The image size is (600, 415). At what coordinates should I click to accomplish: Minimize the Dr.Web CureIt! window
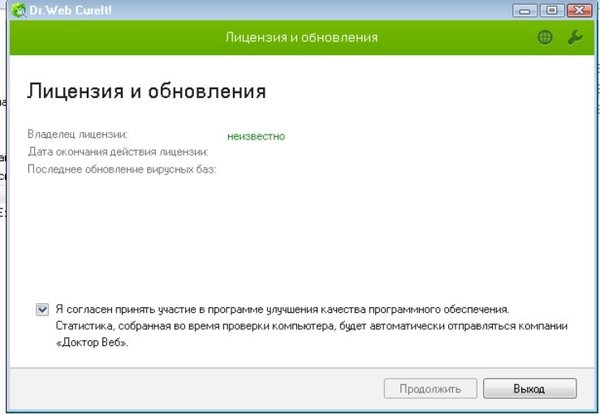click(x=525, y=10)
